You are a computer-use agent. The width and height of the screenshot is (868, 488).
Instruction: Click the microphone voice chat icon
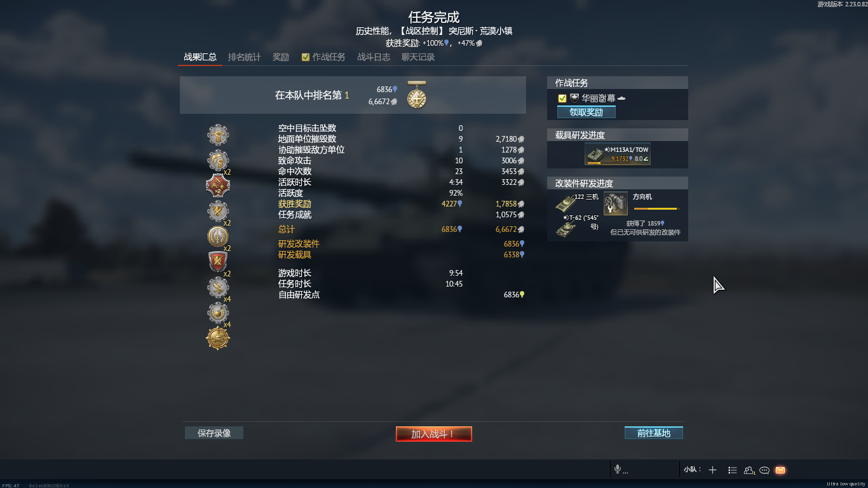[x=617, y=470]
